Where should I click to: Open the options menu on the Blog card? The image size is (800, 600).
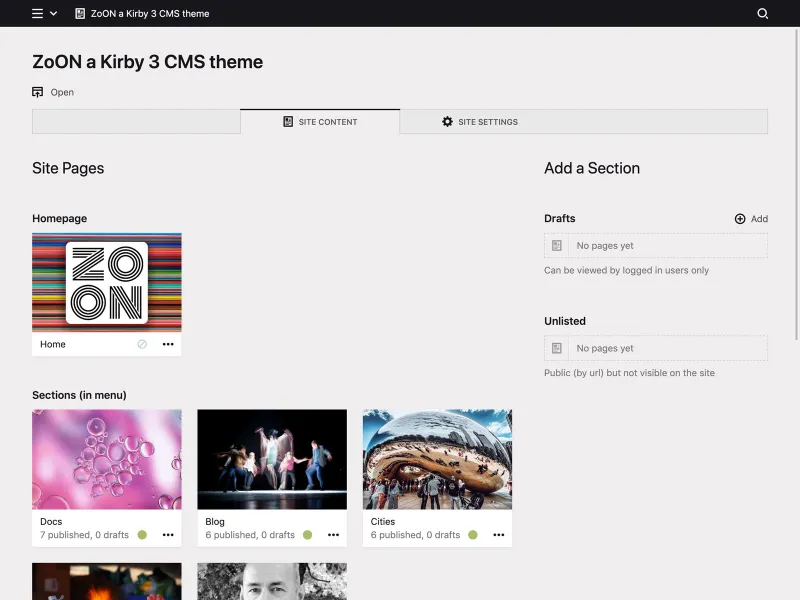(x=333, y=535)
